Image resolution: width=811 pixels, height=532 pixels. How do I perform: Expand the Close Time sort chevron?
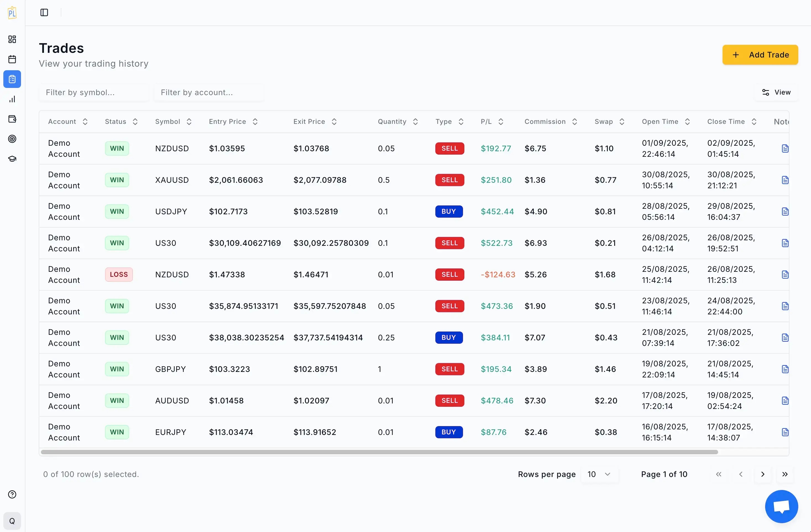(755, 121)
